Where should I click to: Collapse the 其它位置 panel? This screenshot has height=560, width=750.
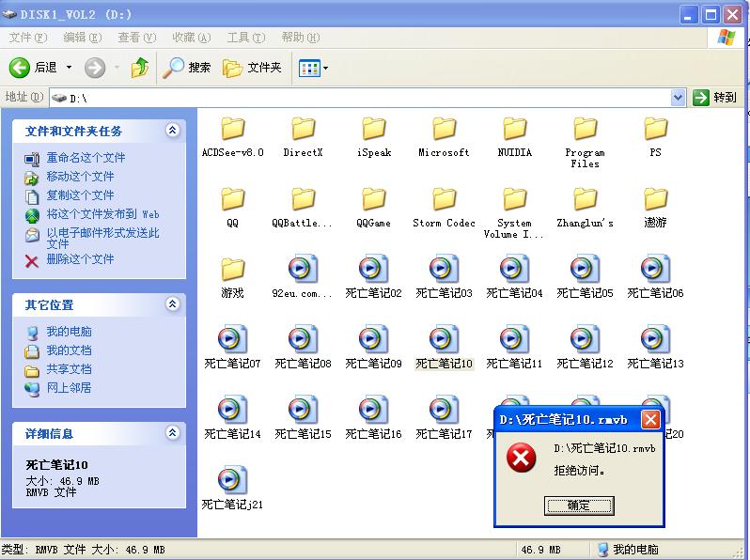click(173, 303)
